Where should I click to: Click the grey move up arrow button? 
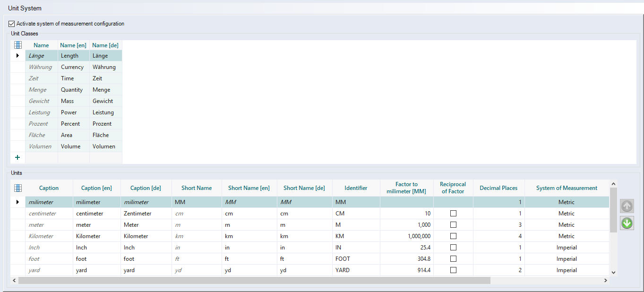coord(627,206)
